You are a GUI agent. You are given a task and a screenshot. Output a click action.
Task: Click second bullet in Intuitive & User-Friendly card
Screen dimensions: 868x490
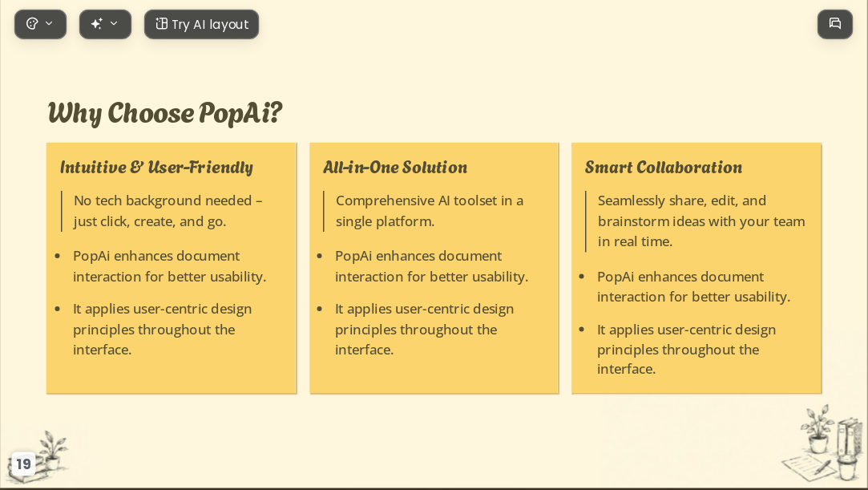click(x=162, y=330)
